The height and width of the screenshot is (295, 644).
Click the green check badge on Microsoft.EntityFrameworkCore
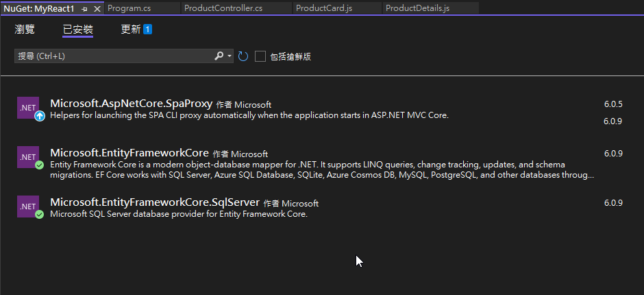tap(40, 165)
